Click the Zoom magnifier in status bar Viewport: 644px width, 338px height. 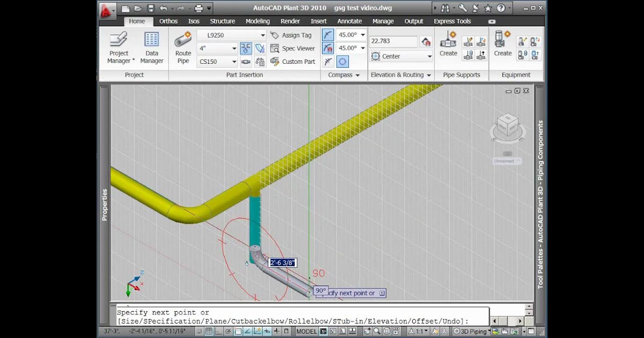coord(377,332)
